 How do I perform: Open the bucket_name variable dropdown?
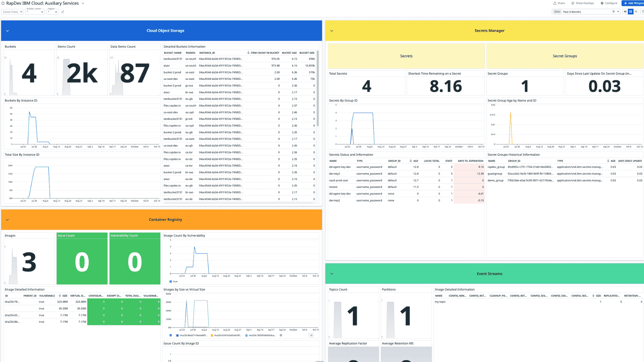coord(35,12)
